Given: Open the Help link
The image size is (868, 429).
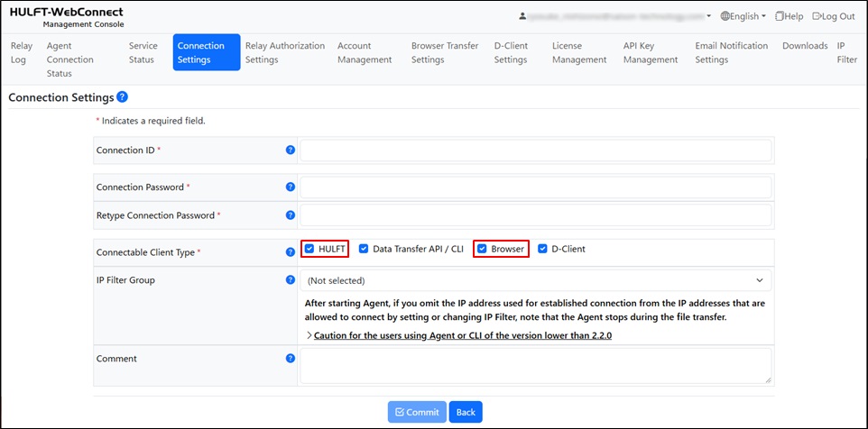Looking at the screenshot, I should click(x=789, y=16).
